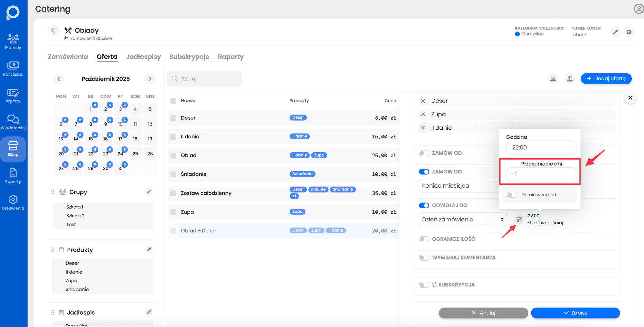This screenshot has width=644, height=327.
Task: Open Płatnicy section in sidebar
Action: 13,42
